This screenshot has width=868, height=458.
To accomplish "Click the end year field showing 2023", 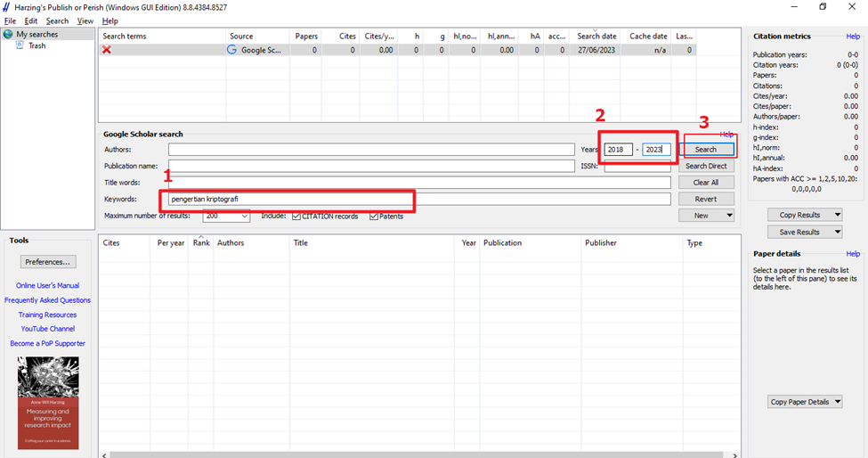I will (x=656, y=150).
